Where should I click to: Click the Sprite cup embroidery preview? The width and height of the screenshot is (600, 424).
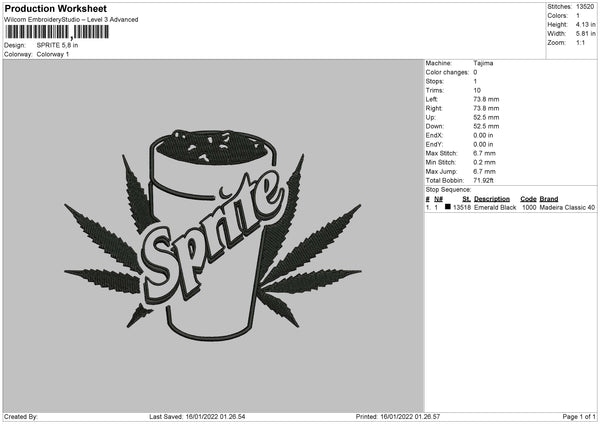tap(213, 235)
